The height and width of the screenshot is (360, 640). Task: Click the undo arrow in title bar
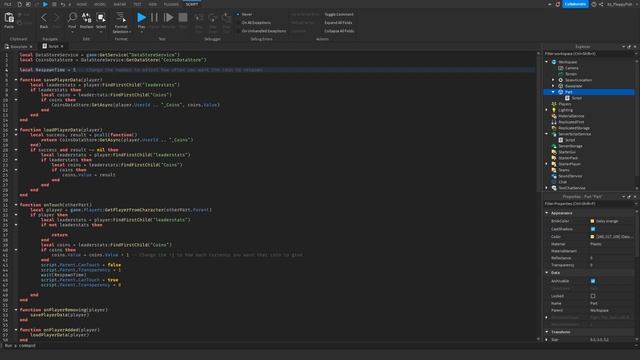pyautogui.click(x=62, y=4)
